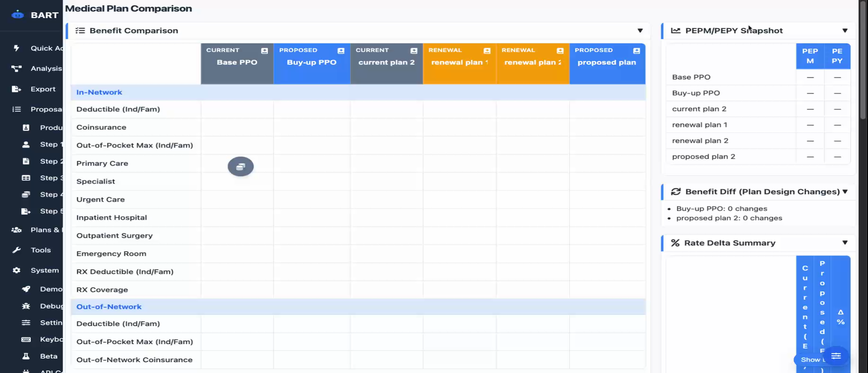Click the card icon on renewal plan 2 column
Screen dimensions: 868x373
[560, 51]
